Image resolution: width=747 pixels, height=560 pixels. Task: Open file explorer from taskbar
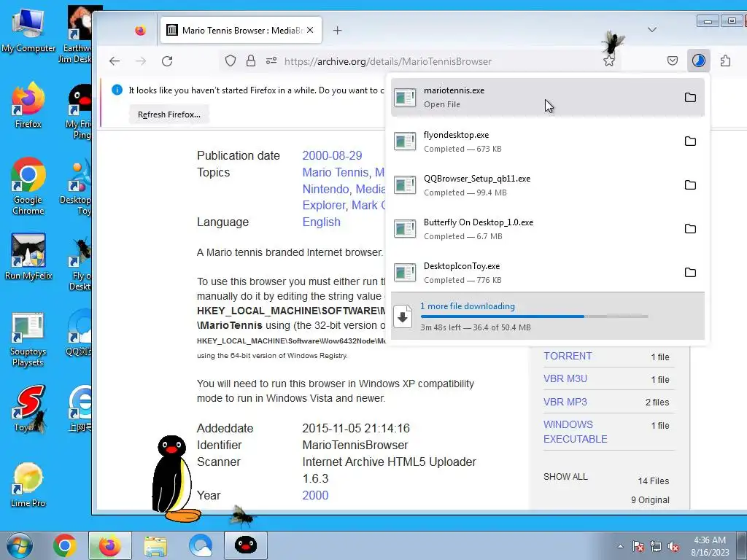(155, 545)
